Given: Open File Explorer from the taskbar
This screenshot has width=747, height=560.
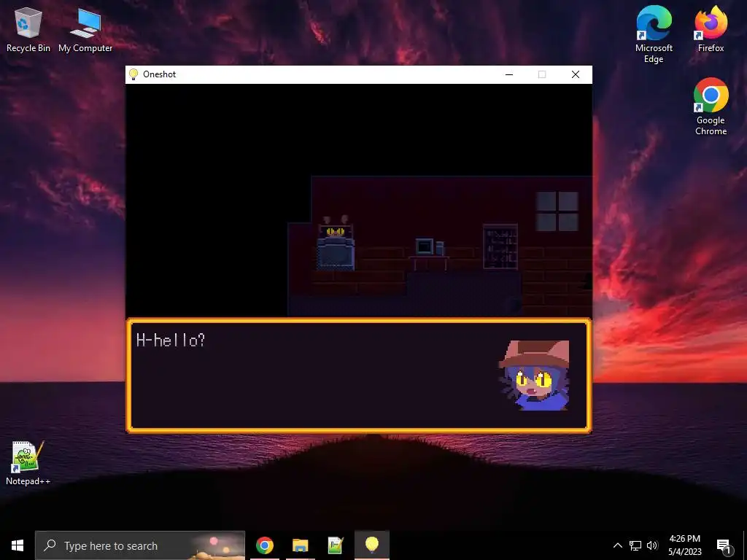Looking at the screenshot, I should click(300, 545).
